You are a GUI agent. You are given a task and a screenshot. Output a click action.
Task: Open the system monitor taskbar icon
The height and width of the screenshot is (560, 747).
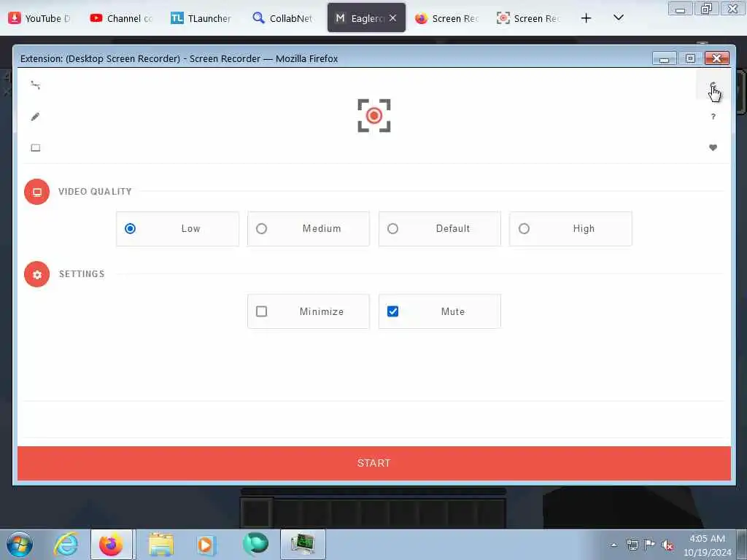click(303, 544)
